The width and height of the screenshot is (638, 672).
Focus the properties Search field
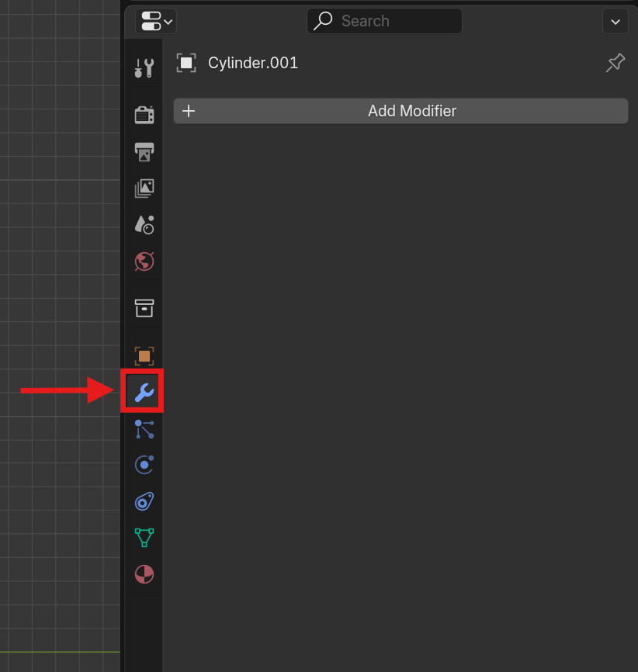pos(385,21)
